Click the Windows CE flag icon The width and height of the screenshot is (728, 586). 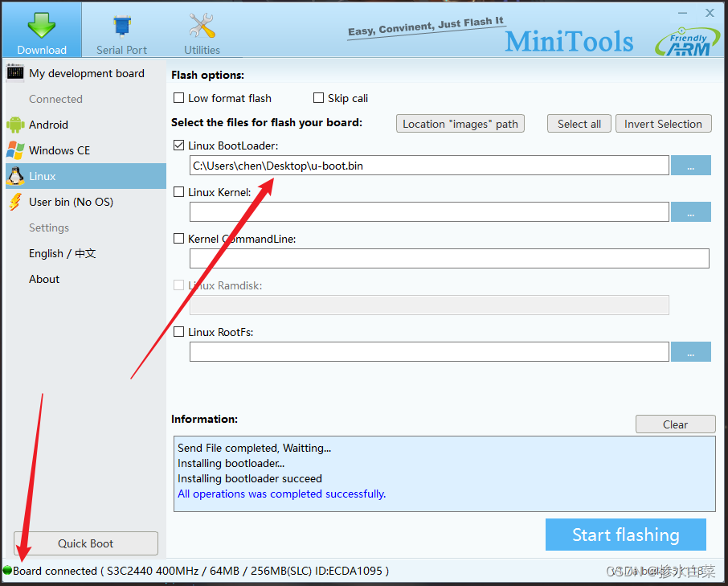(15, 150)
